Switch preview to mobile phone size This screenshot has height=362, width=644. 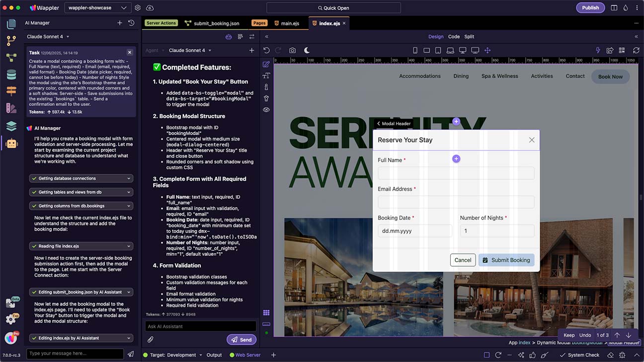click(x=415, y=50)
